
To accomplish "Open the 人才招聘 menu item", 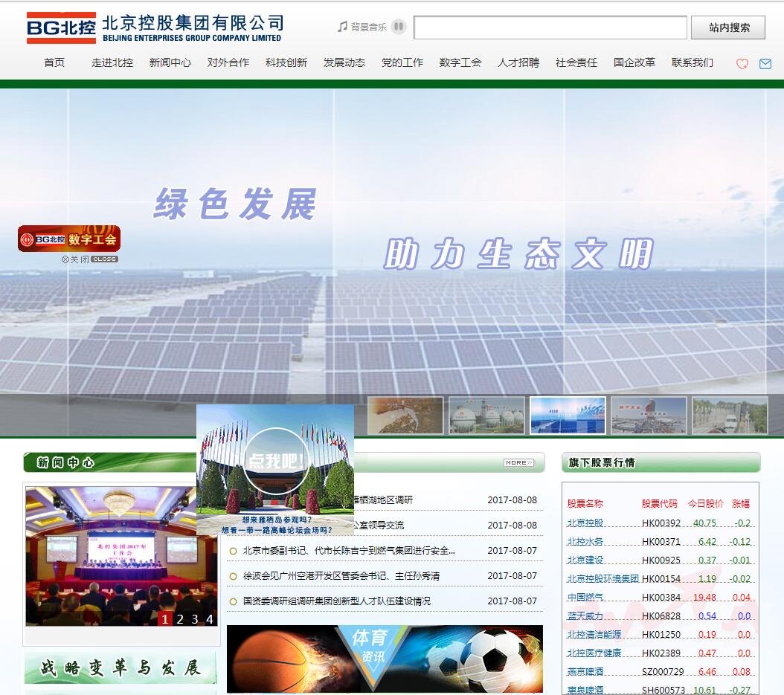I will click(518, 62).
